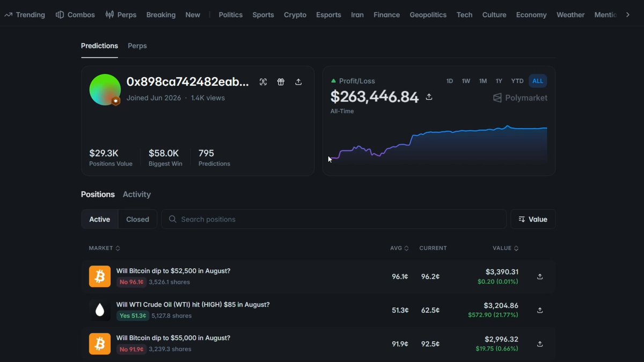644x362 pixels.
Task: Open Perps in the top category bar
Action: click(121, 14)
